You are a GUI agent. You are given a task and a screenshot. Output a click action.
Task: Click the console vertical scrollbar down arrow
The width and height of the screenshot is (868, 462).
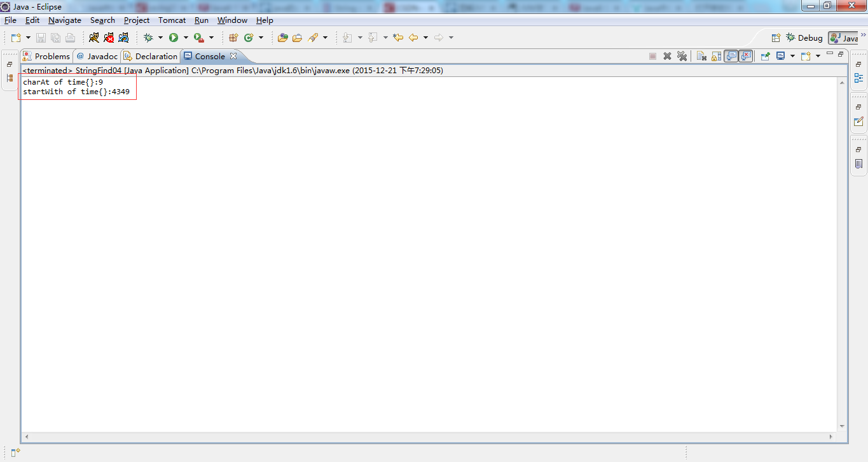click(x=842, y=426)
